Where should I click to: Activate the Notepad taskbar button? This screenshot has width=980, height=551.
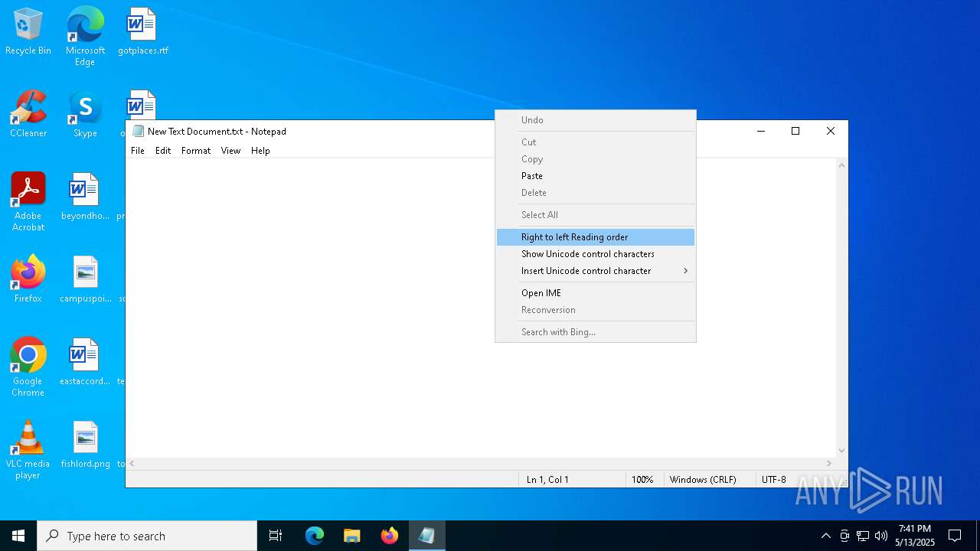point(427,536)
